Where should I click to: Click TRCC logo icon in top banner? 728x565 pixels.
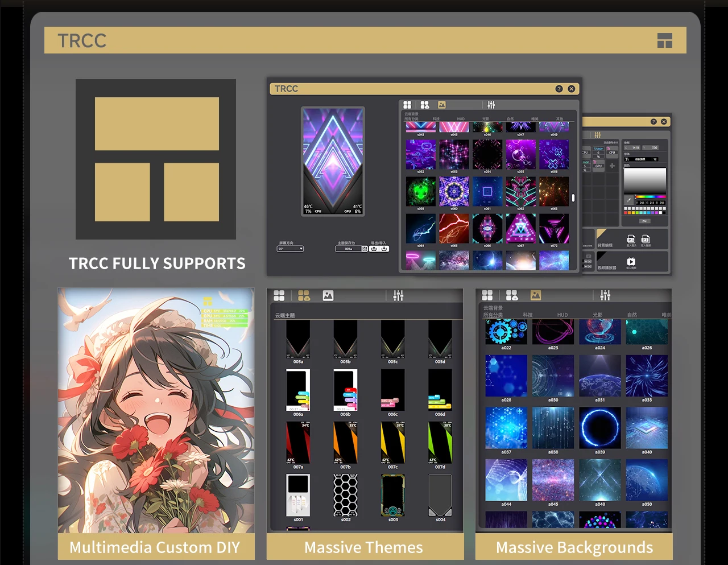click(664, 40)
